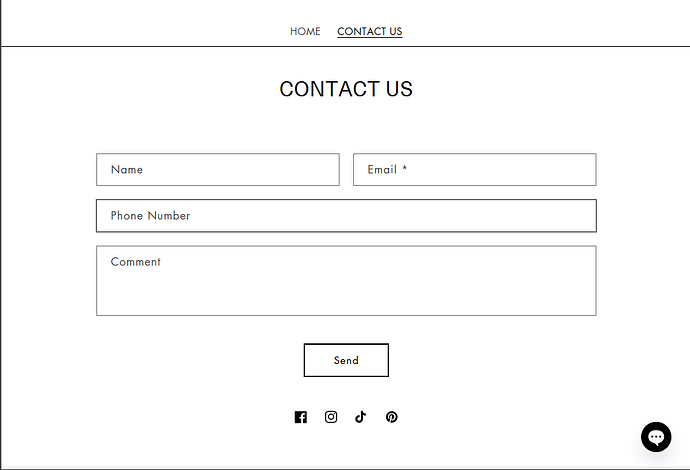This screenshot has width=690, height=470.
Task: Click into the Name field
Action: 218,170
